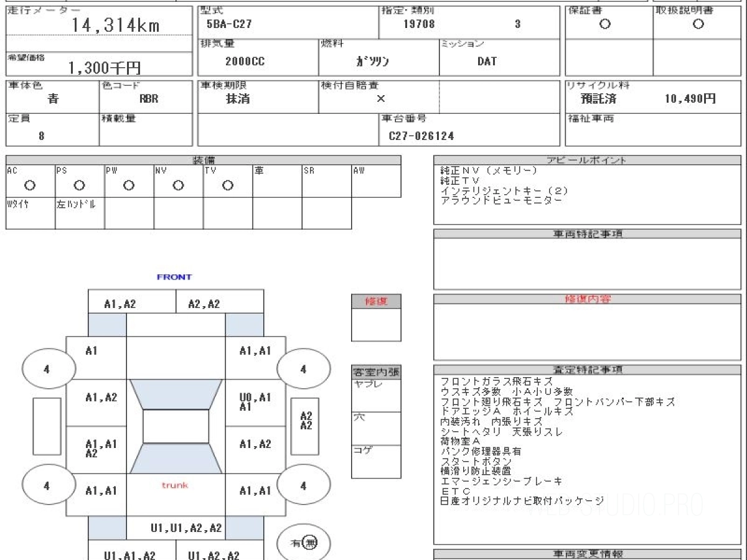Select the fuel type ガソリン
This screenshot has height=560, width=747.
pos(372,62)
